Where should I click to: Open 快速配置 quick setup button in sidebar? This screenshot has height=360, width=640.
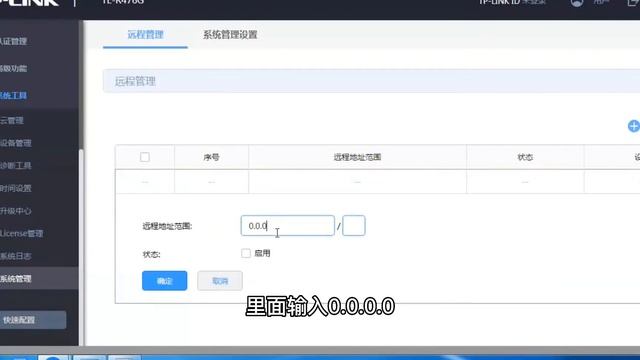pos(33,320)
